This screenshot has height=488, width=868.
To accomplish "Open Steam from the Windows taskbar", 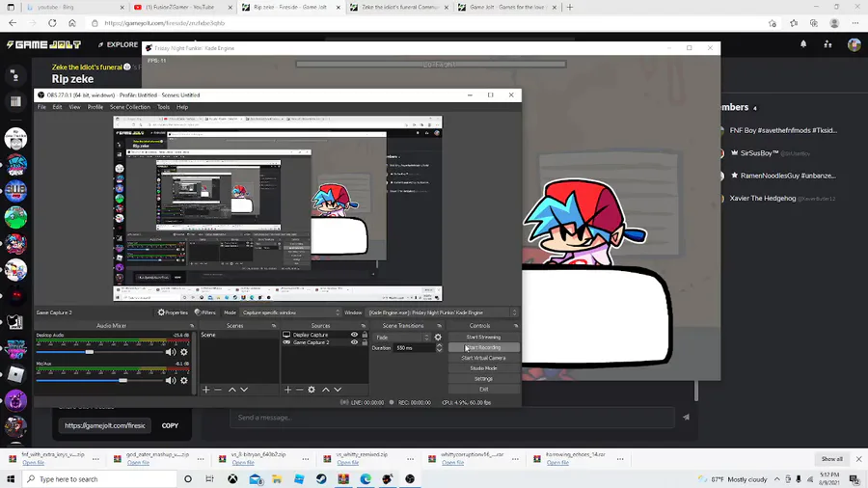I will [x=321, y=479].
